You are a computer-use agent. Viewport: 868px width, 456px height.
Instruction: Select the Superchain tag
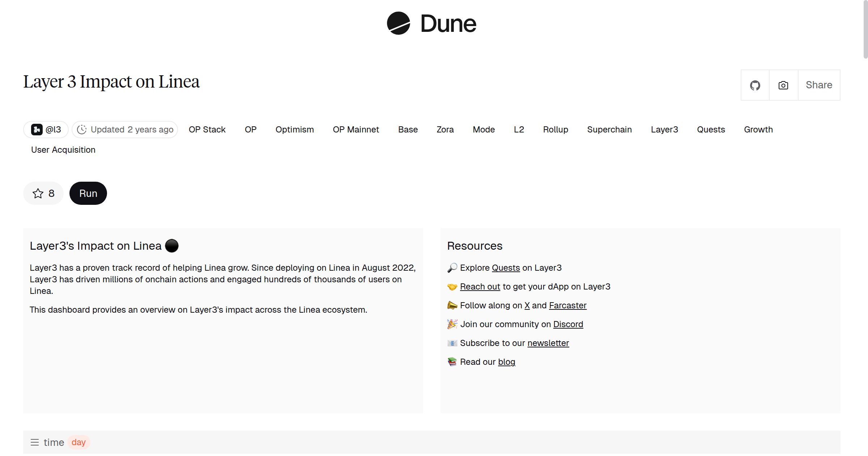tap(609, 130)
